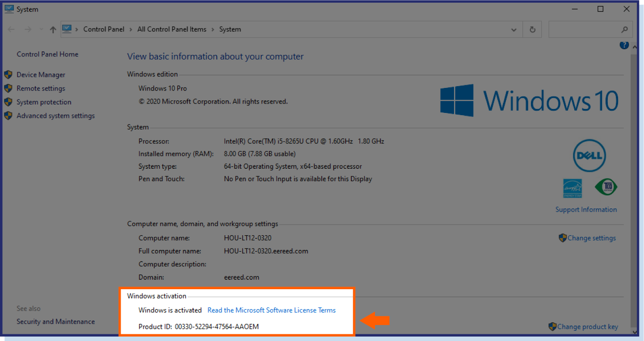Maximize the System window
Image resolution: width=644 pixels, height=341 pixels.
[600, 9]
